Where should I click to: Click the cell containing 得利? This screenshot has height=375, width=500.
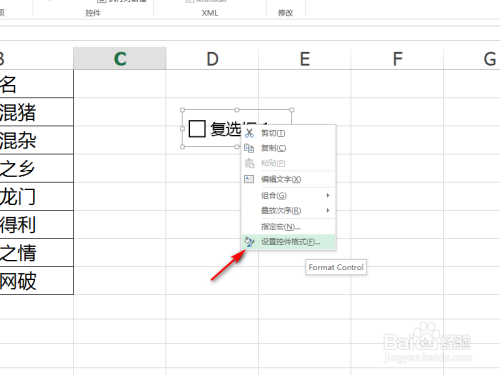click(36, 224)
